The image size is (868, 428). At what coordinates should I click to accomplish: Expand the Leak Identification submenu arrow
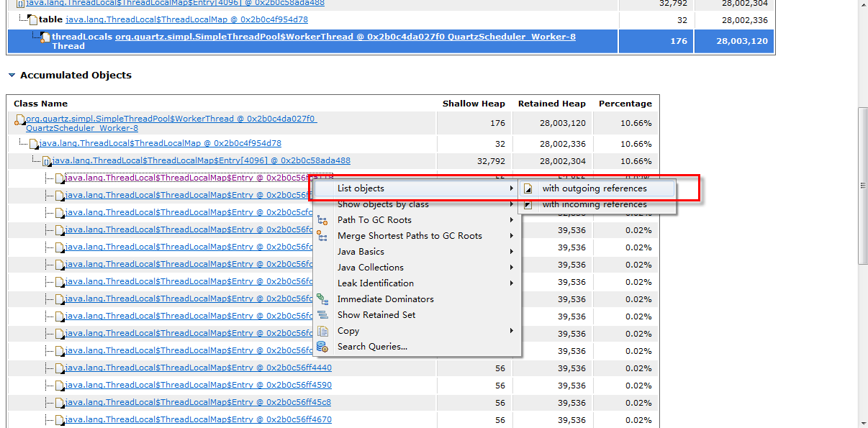pos(512,283)
